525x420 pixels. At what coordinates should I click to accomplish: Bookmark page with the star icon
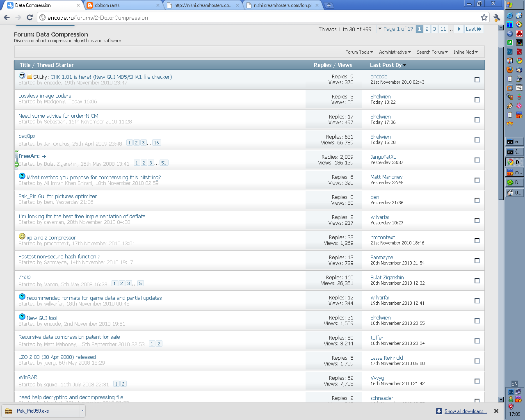pyautogui.click(x=484, y=18)
